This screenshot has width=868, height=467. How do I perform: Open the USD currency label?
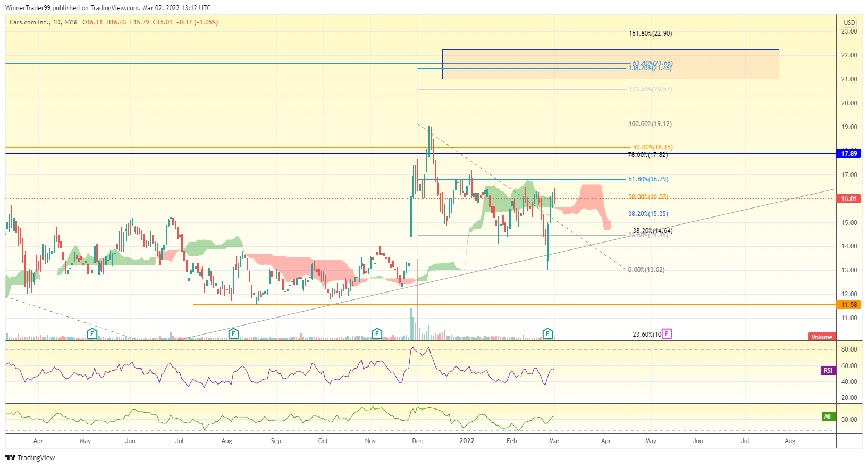849,22
